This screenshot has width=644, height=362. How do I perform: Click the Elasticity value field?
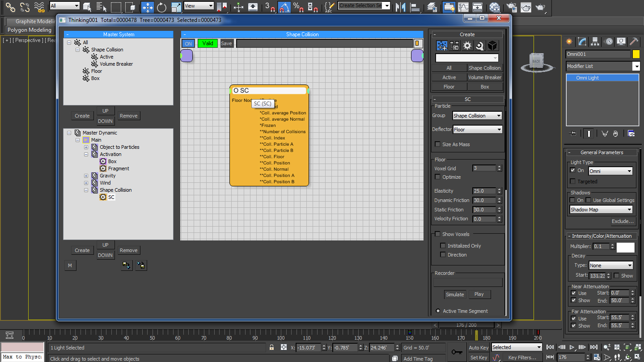click(484, 191)
